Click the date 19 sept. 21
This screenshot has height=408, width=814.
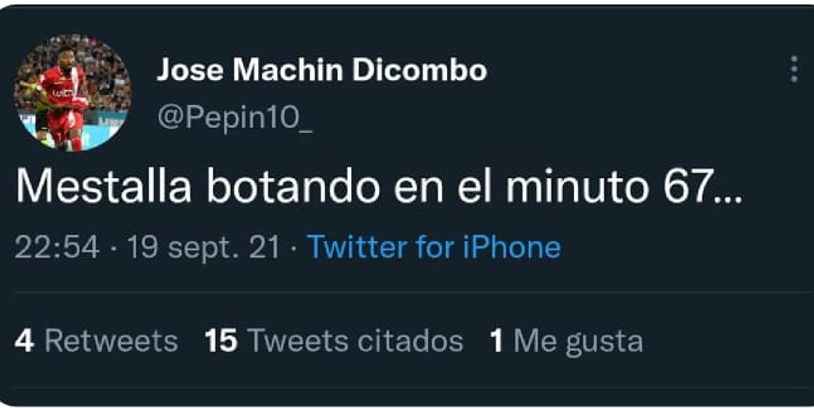click(x=204, y=248)
